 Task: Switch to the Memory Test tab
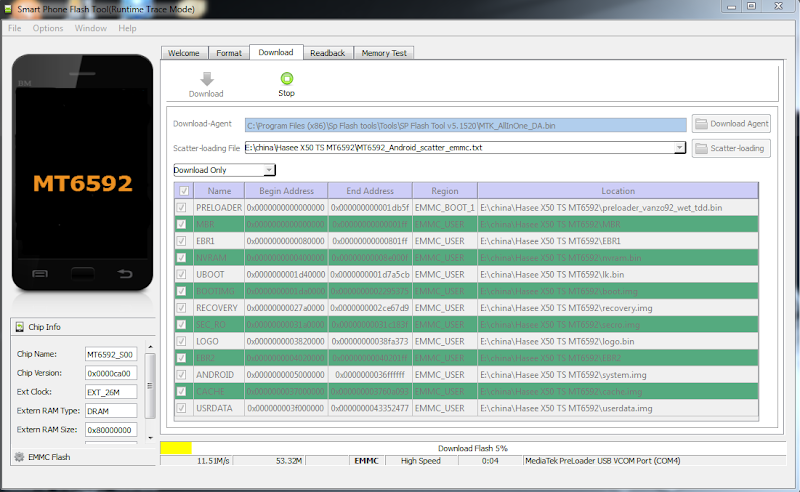384,53
